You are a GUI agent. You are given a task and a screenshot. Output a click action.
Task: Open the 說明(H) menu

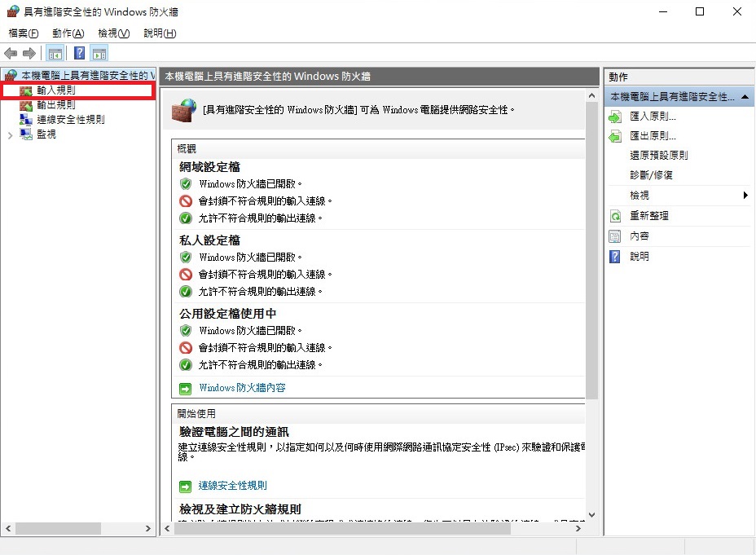coord(160,33)
